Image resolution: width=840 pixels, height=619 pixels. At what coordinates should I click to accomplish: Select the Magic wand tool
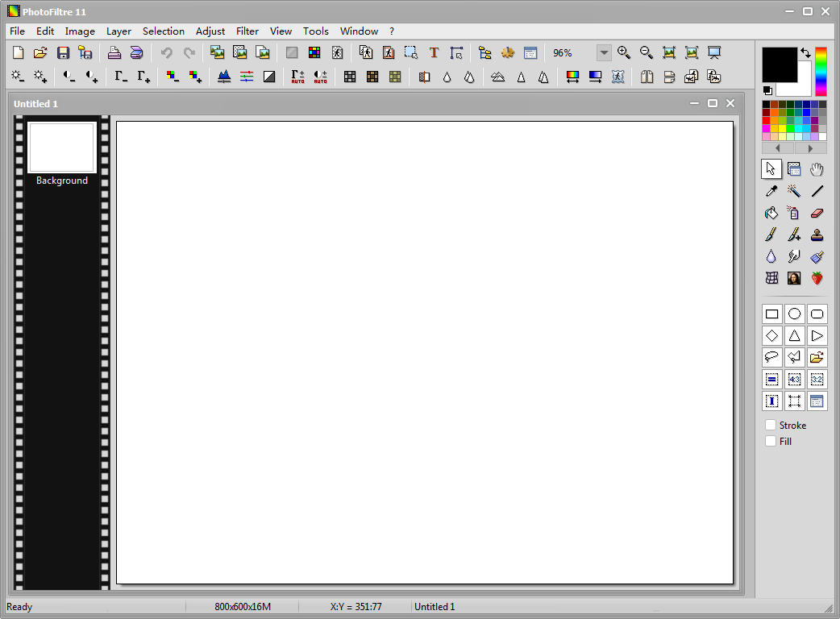794,191
